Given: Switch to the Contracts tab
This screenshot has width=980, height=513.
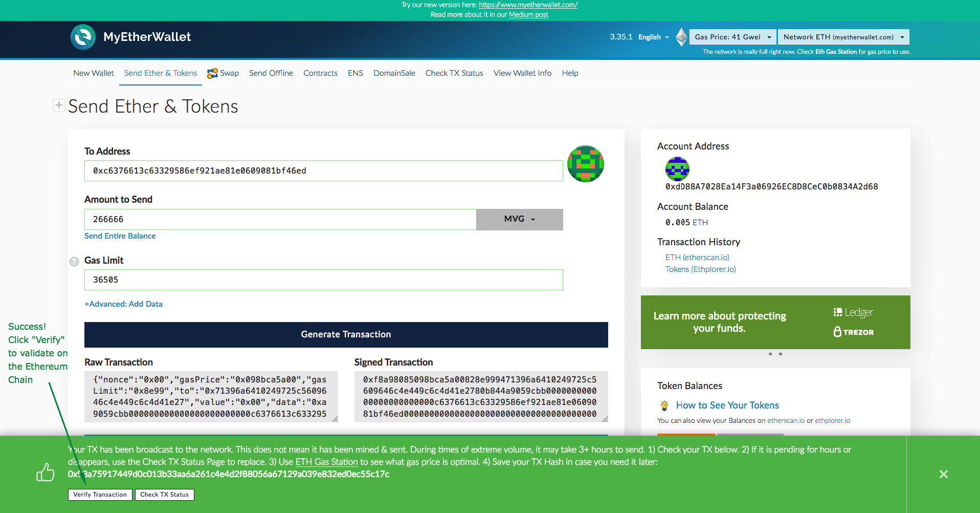Looking at the screenshot, I should pos(320,73).
